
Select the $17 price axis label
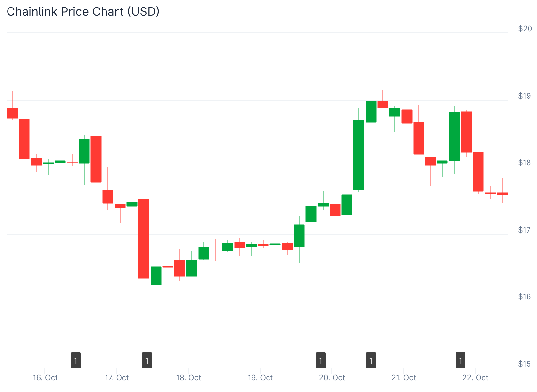click(525, 230)
